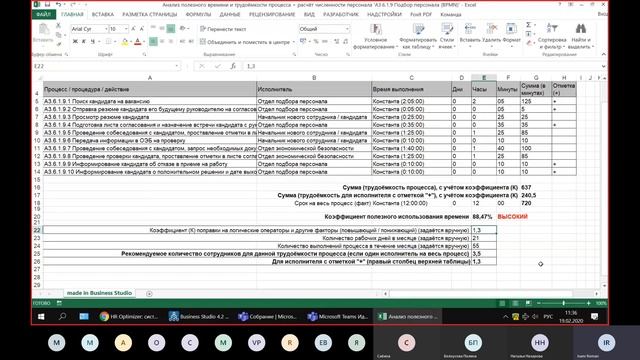Open the font color dropdown arrow
Screen dimensions: 640x360
(144, 42)
